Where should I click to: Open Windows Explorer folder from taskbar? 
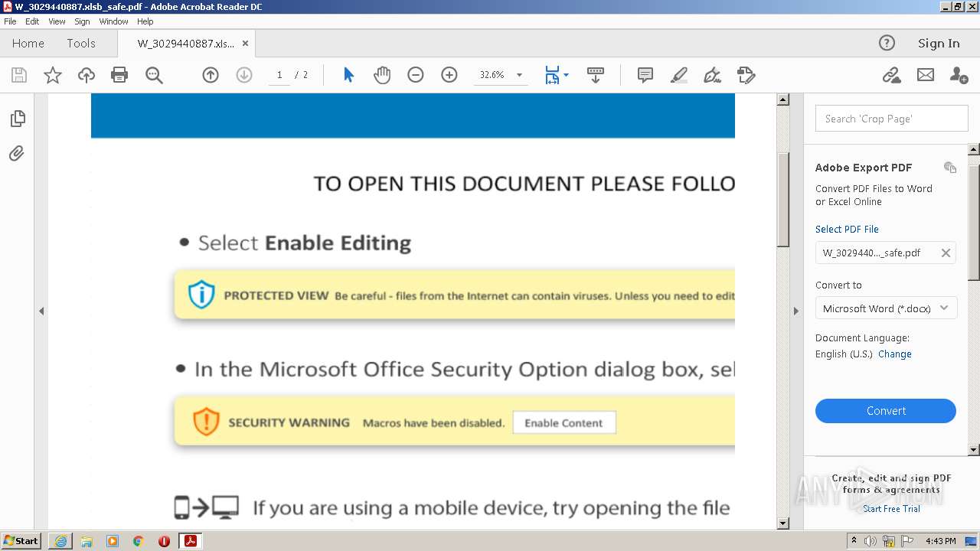87,541
